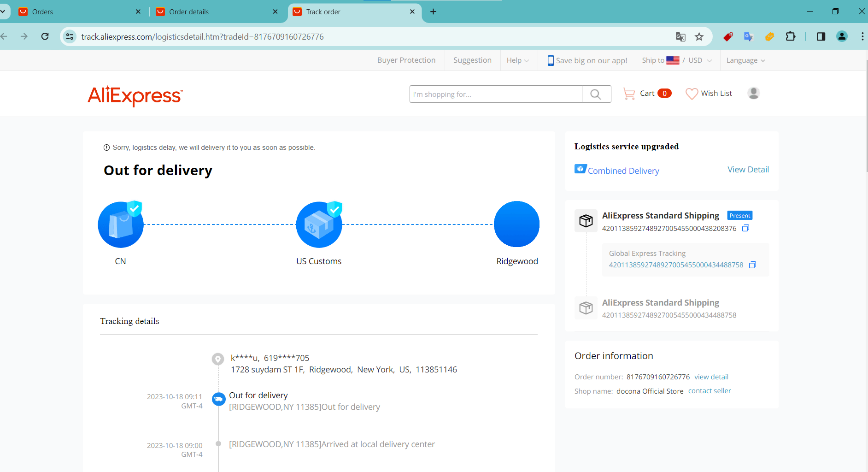868x472 pixels.
Task: Open the red tag extension icon
Action: pos(728,36)
